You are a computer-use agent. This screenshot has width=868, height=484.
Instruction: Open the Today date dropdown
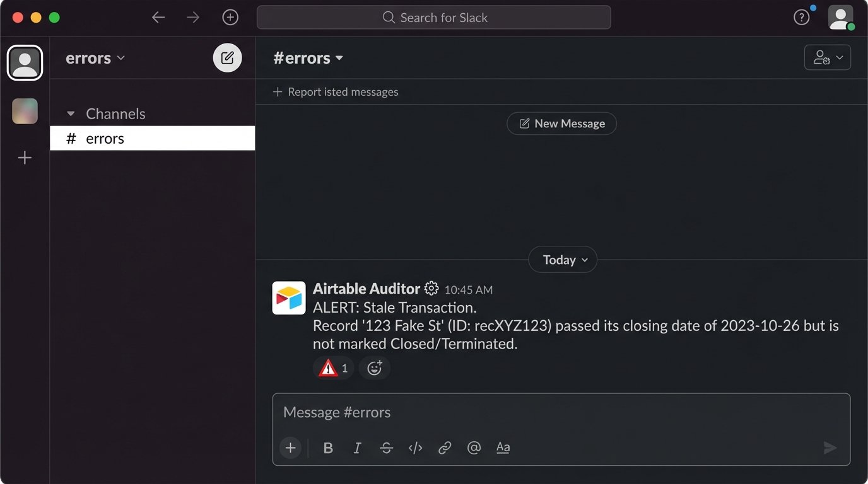point(562,260)
